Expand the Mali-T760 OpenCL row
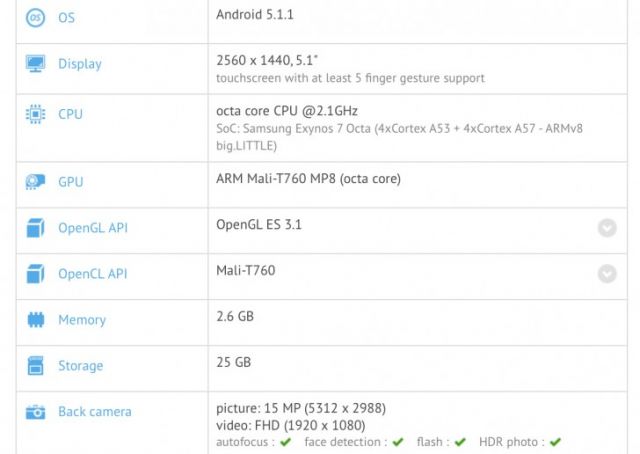 [607, 274]
